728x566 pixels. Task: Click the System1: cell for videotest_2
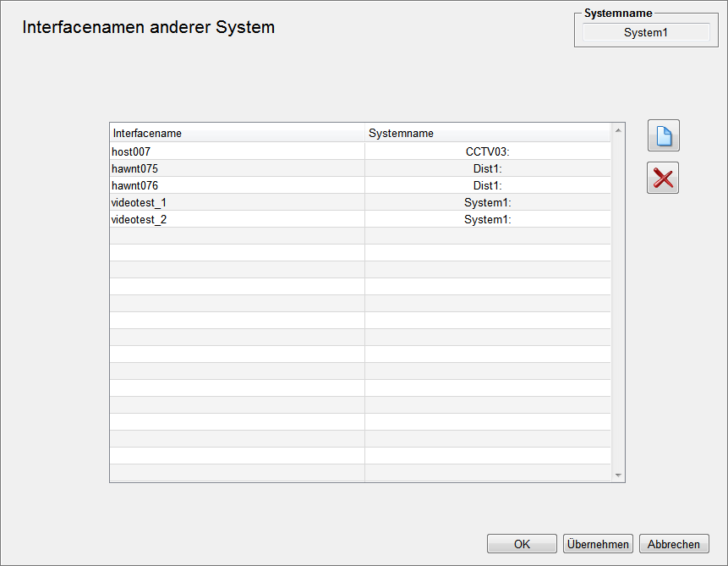coord(488,219)
